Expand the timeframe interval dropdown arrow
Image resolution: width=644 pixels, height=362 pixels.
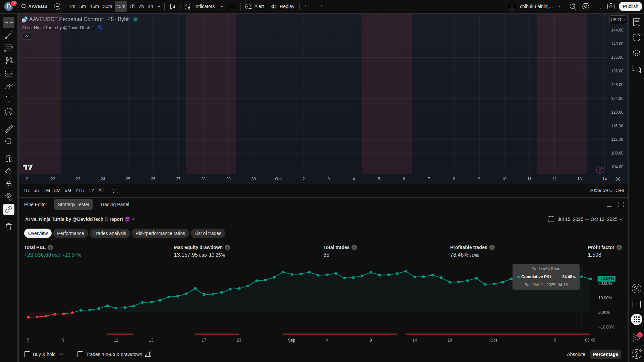point(159,6)
